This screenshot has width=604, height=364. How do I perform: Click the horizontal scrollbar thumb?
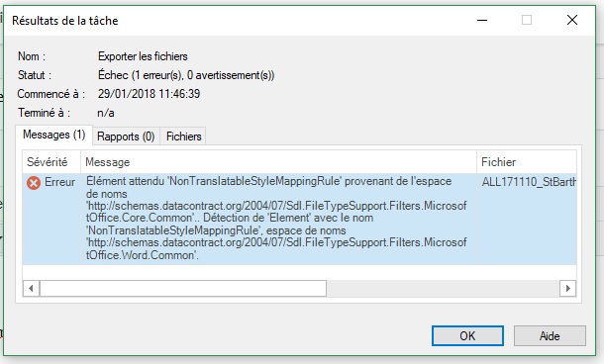coord(183,288)
